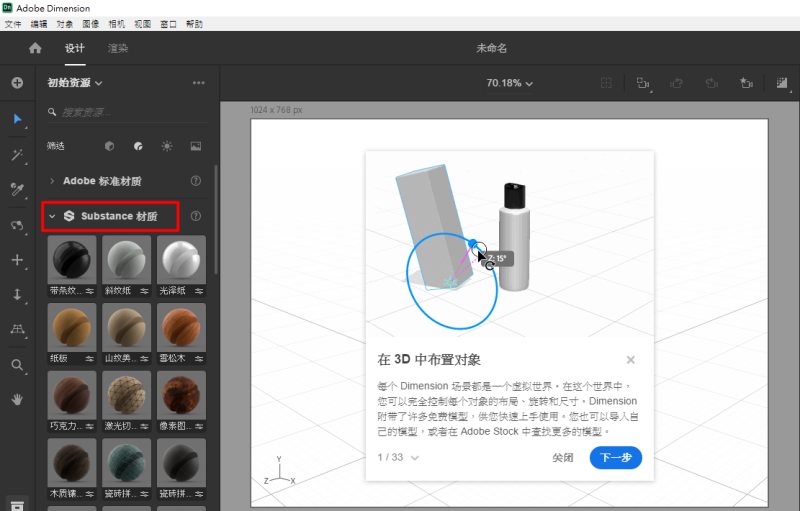Toggle the lights filter icon
The height and width of the screenshot is (511, 800).
click(167, 146)
